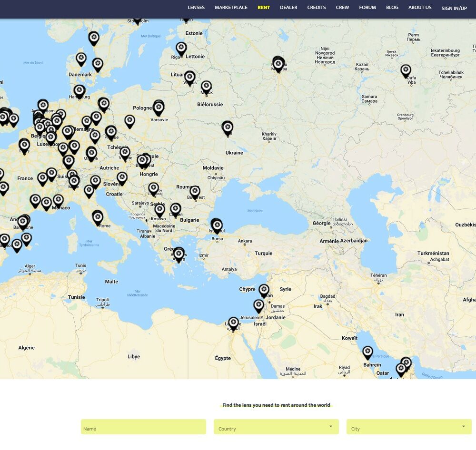Viewport: 476px width, 450px height.
Task: Select the lens pin over Munich
Action: pos(91,154)
